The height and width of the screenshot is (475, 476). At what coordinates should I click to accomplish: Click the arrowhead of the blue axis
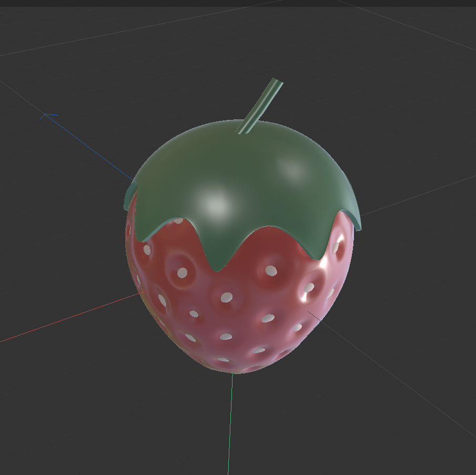coord(45,115)
